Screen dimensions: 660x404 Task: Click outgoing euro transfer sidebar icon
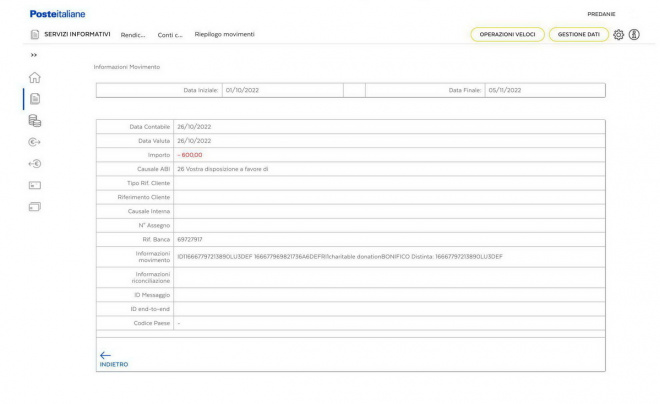click(x=34, y=143)
